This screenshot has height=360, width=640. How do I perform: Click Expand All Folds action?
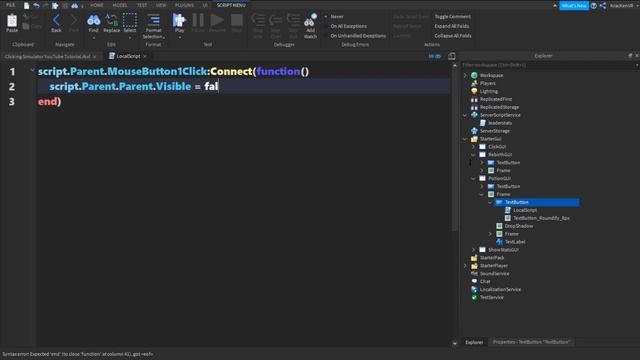pos(451,26)
